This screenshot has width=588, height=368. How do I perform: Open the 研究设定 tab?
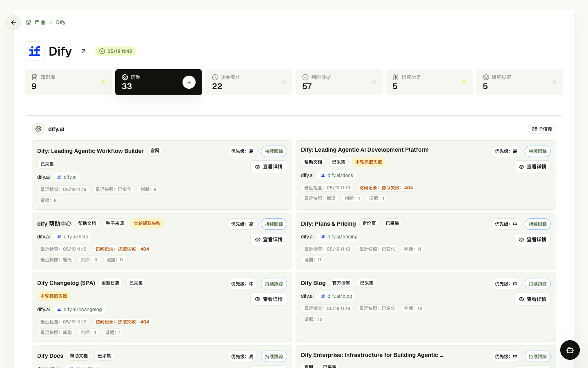click(x=519, y=82)
